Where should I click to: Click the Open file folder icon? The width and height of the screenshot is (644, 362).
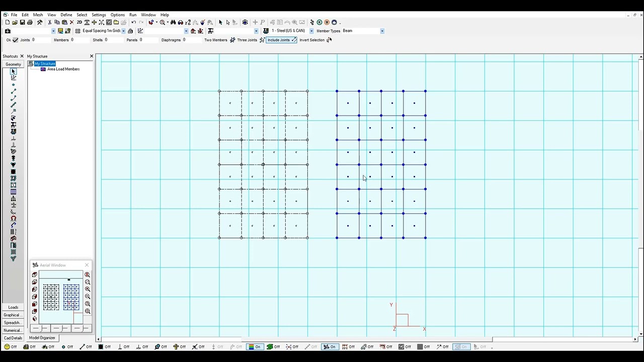pos(15,22)
